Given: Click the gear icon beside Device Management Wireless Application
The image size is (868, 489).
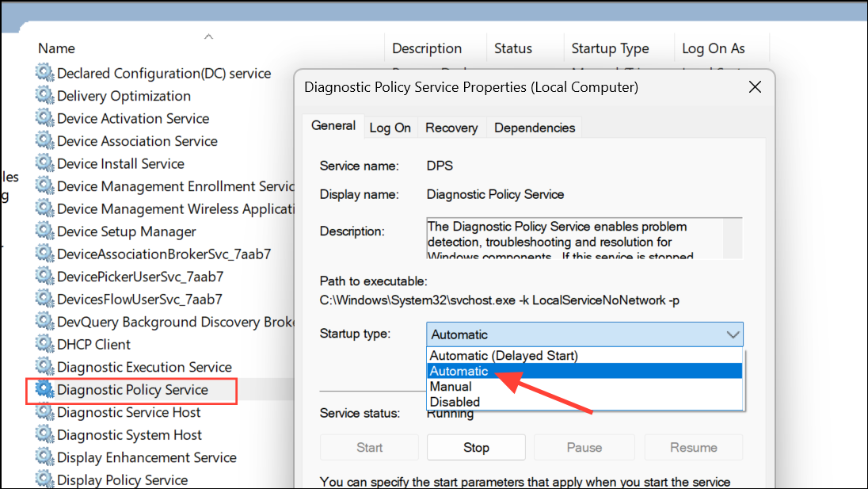Looking at the screenshot, I should click(45, 208).
